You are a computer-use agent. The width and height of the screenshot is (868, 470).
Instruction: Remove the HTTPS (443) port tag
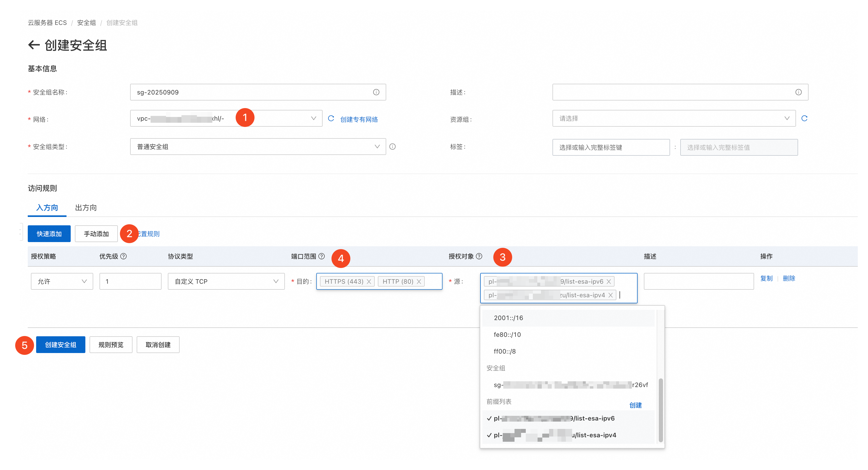[x=369, y=282]
